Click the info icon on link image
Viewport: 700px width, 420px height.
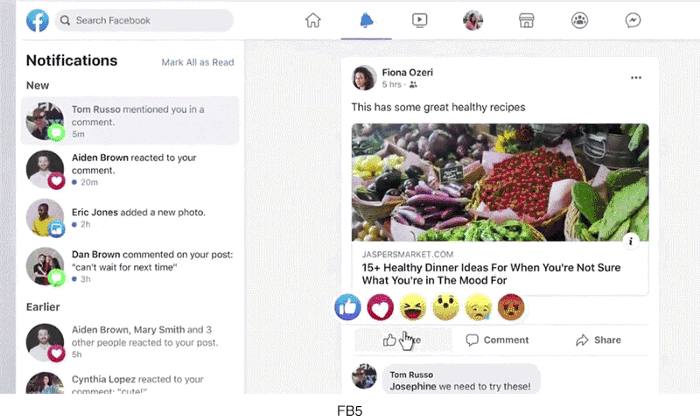click(631, 241)
